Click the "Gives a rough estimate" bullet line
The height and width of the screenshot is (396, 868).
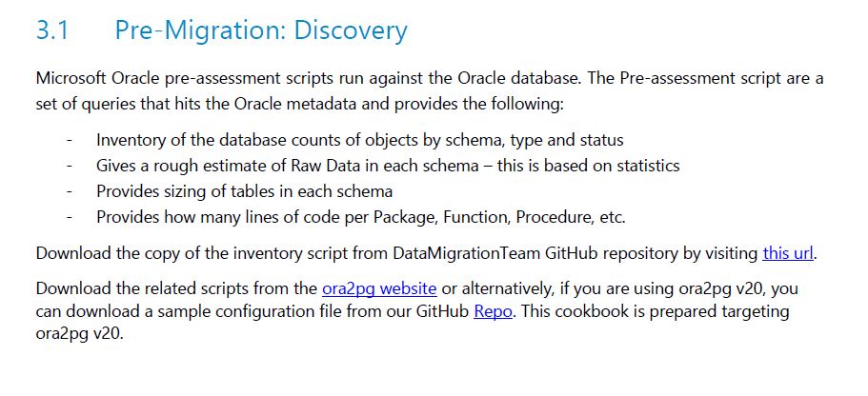(388, 166)
